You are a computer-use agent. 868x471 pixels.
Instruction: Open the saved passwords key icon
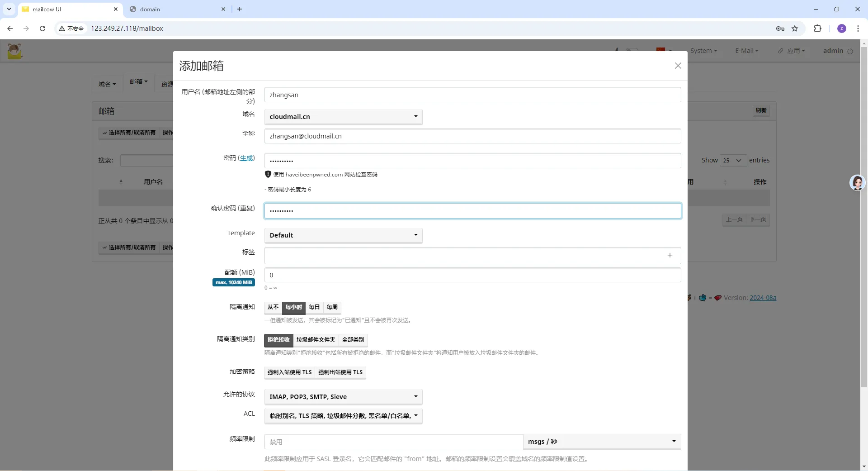780,29
